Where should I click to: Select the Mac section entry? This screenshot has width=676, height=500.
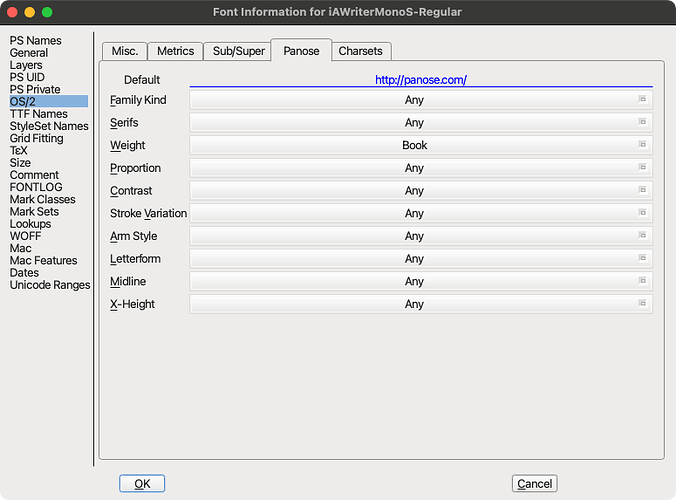21,248
